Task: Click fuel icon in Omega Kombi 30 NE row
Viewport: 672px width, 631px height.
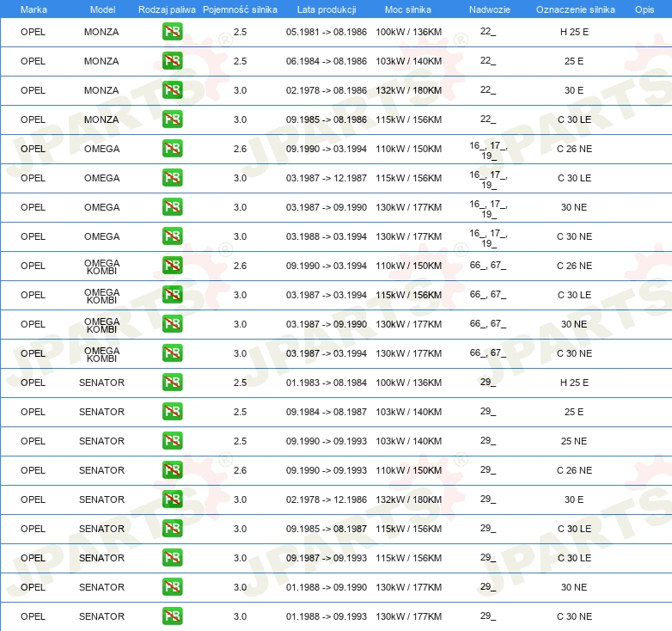Action: click(x=172, y=324)
